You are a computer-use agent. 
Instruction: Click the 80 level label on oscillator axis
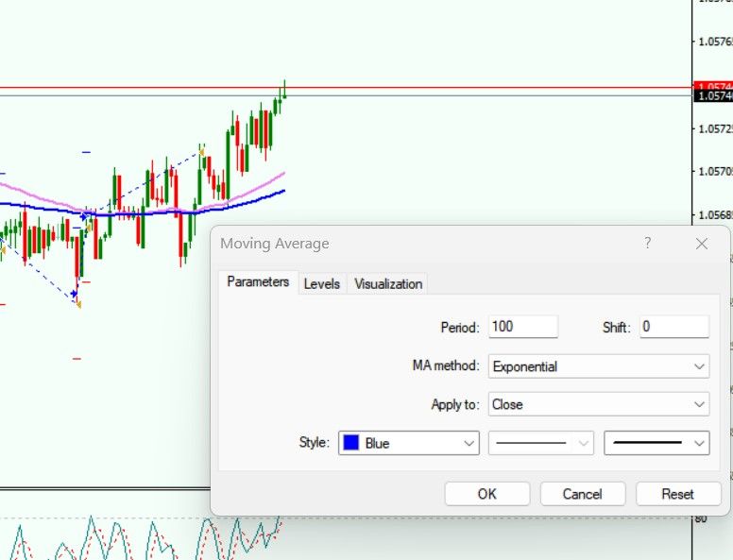coord(701,518)
